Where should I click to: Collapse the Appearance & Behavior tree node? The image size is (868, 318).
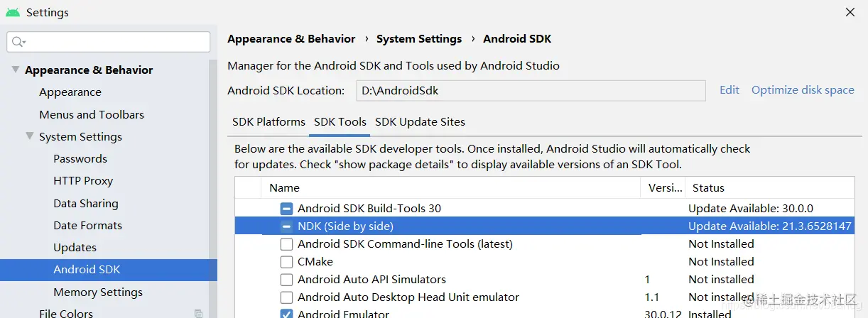coord(16,70)
